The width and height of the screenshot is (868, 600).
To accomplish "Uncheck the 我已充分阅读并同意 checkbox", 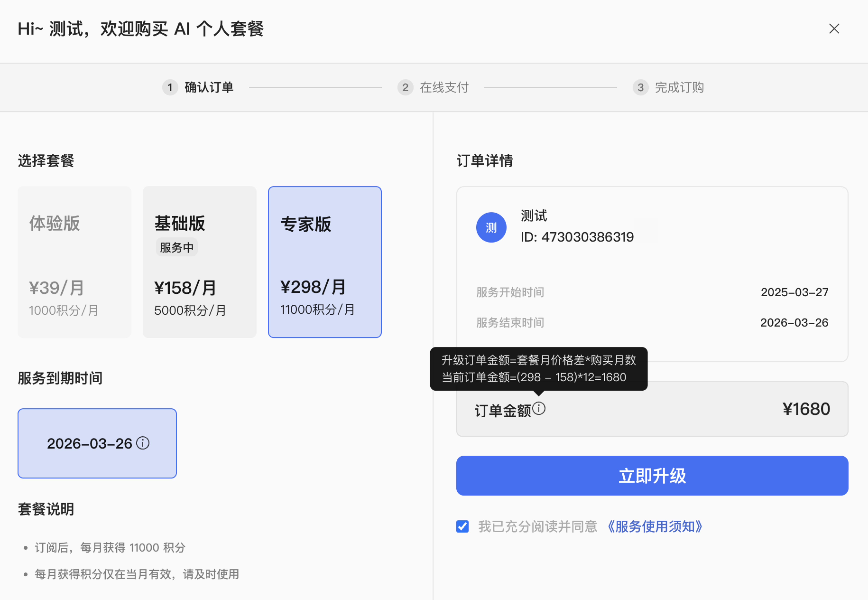I will click(x=462, y=526).
